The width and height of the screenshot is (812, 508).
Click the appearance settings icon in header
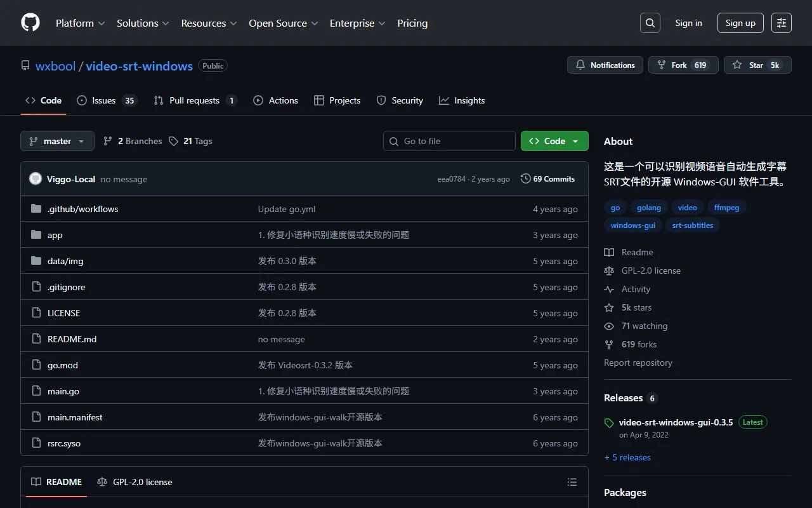[x=782, y=23]
